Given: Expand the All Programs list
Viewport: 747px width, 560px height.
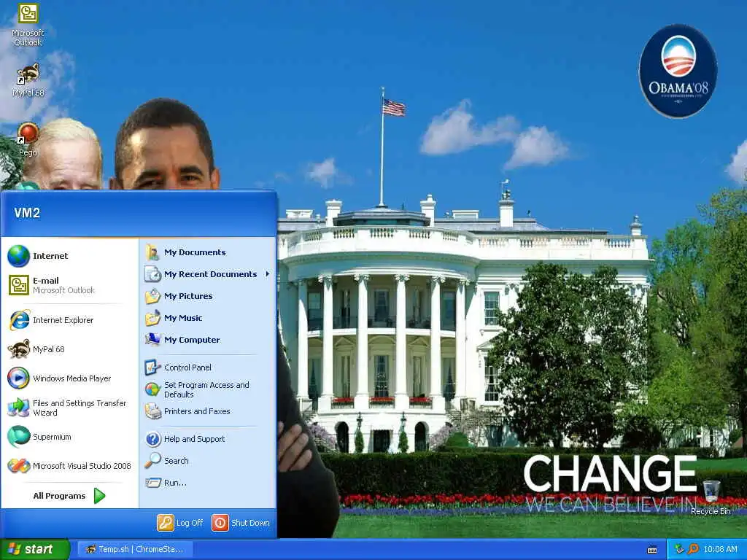Looking at the screenshot, I should pyautogui.click(x=69, y=496).
